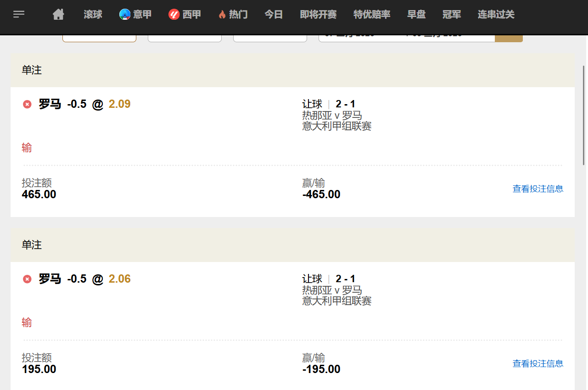
Task: Open the second filter dropdown
Action: [x=184, y=38]
